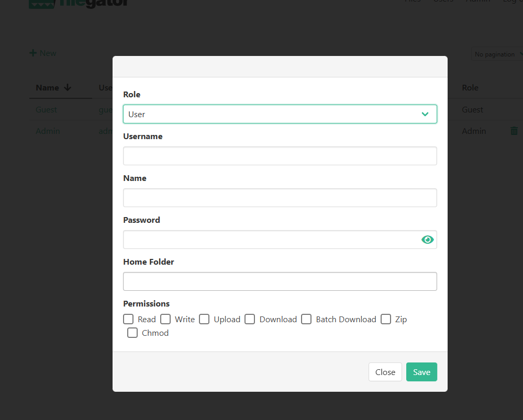Enable the Read permission checkbox

point(128,319)
